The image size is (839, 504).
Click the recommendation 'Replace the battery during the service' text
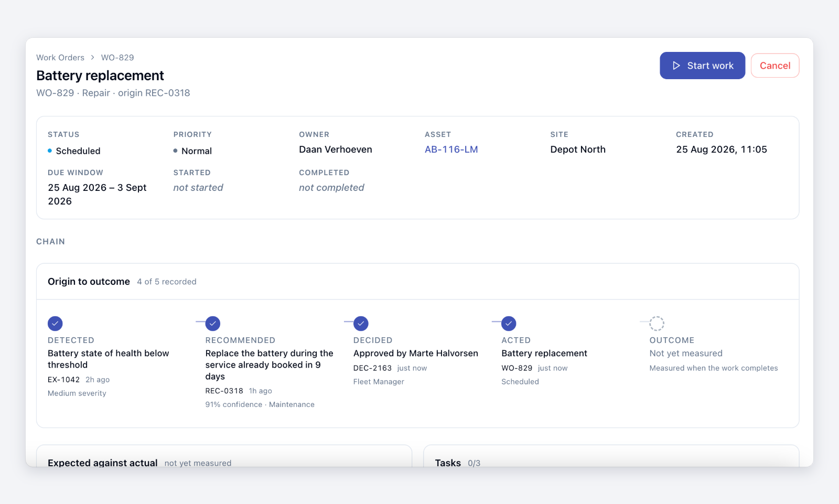point(270,365)
